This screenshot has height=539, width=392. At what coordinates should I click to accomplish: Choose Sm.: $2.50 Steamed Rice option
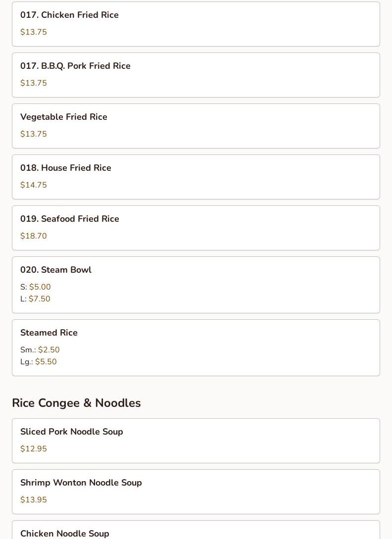[40, 349]
